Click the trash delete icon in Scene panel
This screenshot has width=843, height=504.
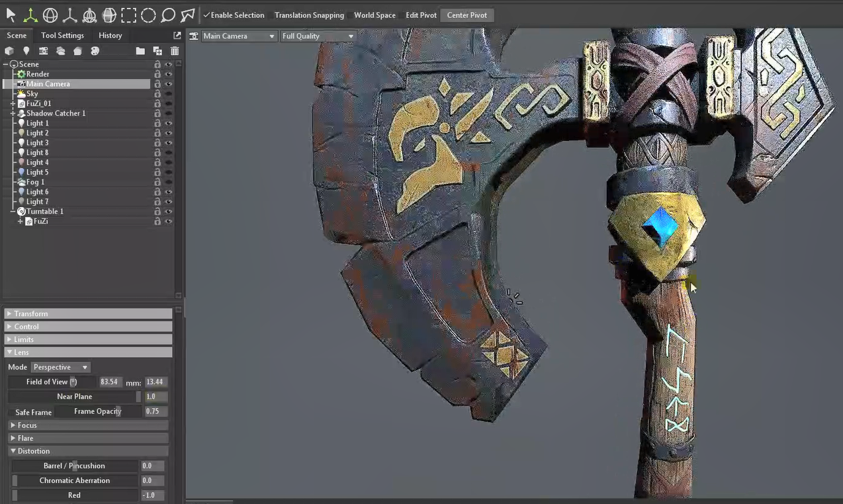coord(175,51)
